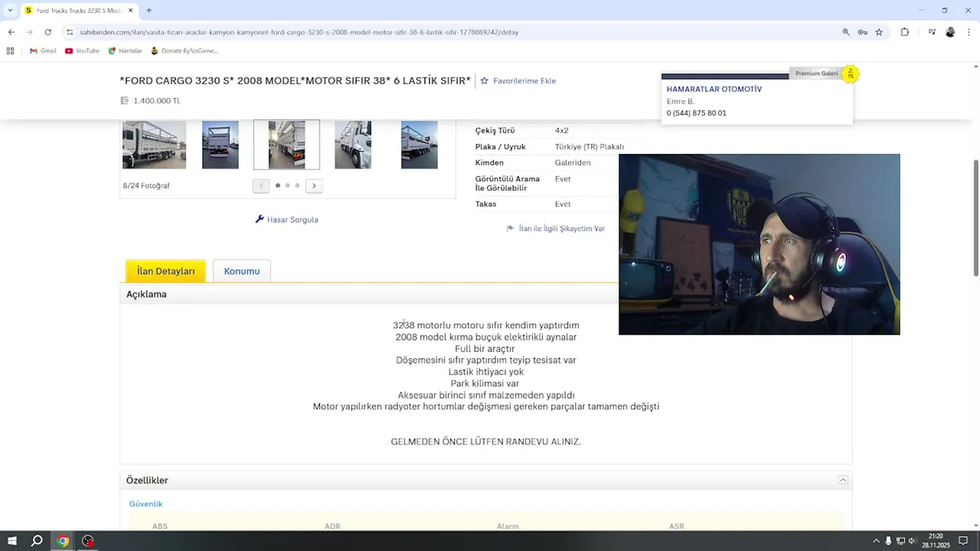
Task: Open the zoom magnifier in address bar
Action: (846, 32)
